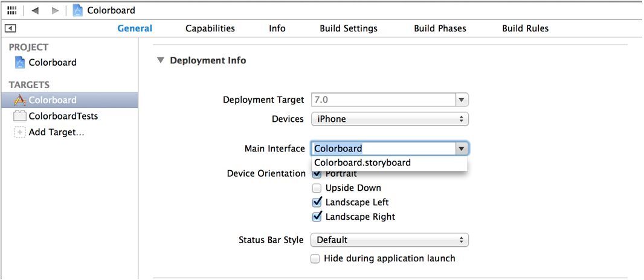644x280 pixels.
Task: Open the Deployment Target dropdown arrow
Action: tap(462, 100)
